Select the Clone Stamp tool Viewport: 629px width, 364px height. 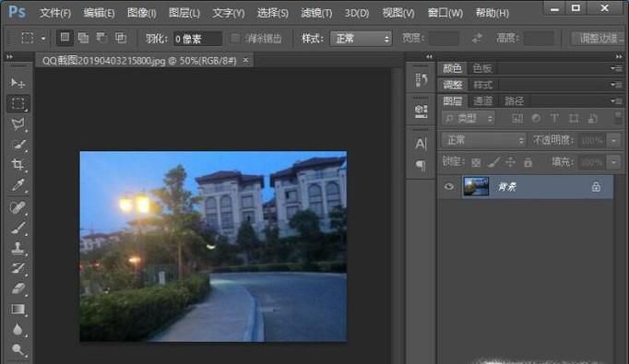tap(18, 248)
